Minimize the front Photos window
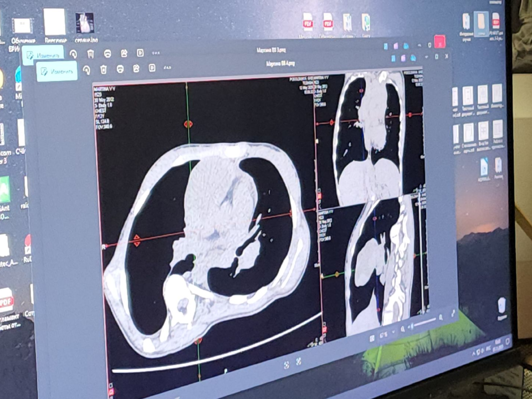532x399 pixels. (427, 57)
